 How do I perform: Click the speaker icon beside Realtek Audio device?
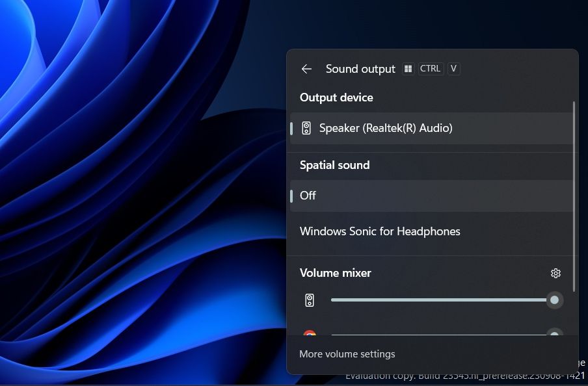coord(306,128)
